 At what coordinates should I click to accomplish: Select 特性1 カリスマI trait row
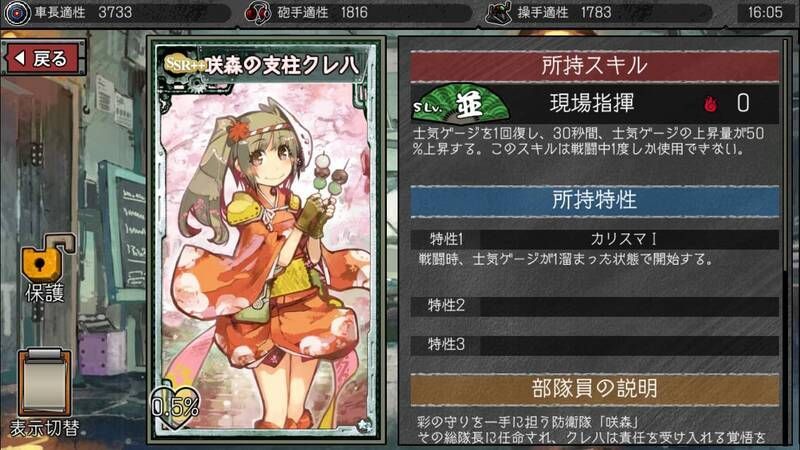click(x=595, y=239)
